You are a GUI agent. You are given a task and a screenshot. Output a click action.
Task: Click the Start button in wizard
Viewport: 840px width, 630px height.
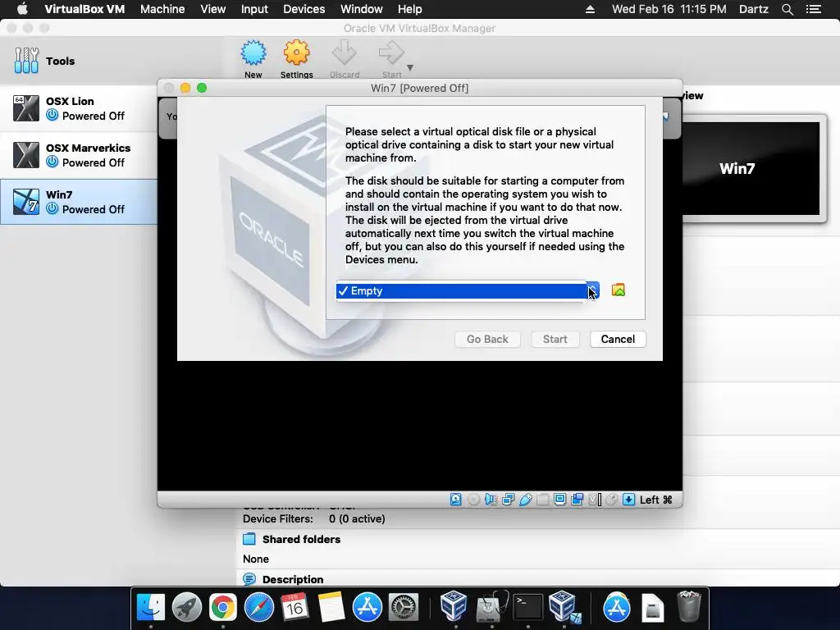coord(555,339)
